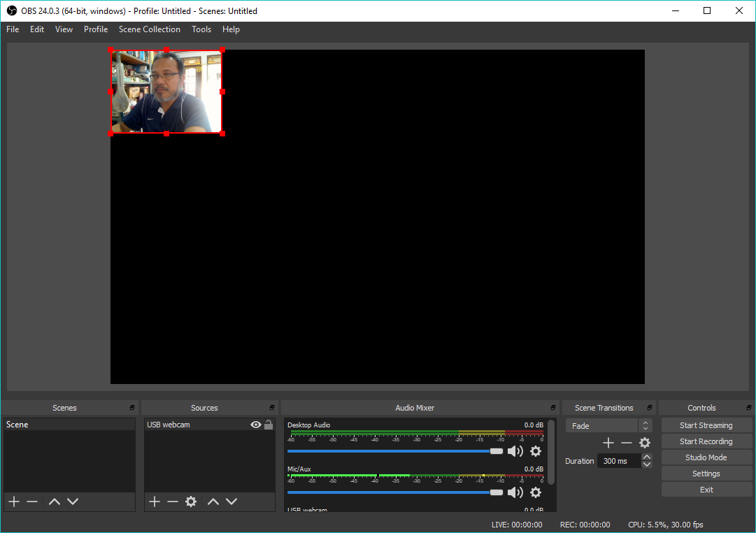Click the OBS logo in title bar
Image resolution: width=756 pixels, height=533 pixels.
12,10
